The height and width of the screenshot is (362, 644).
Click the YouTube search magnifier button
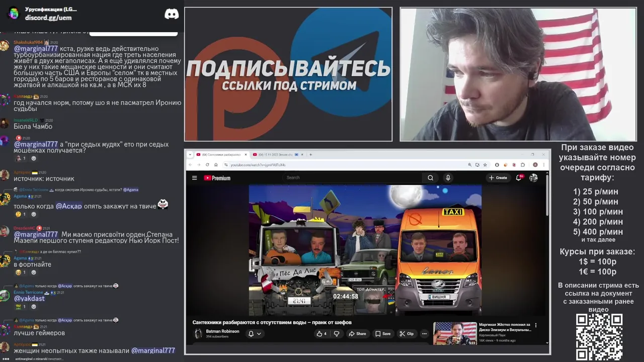(430, 178)
